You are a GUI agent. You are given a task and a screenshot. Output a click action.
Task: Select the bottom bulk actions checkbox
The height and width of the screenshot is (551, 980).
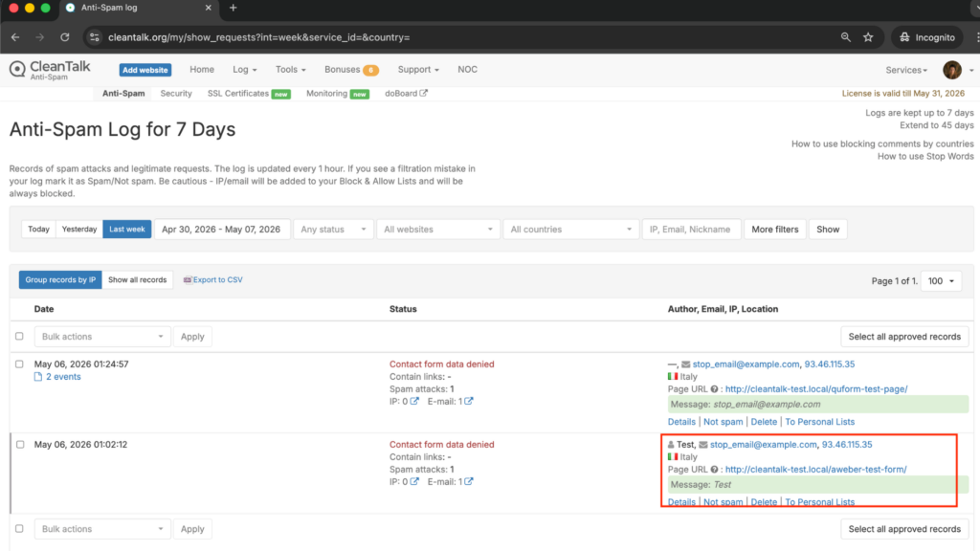coord(19,528)
